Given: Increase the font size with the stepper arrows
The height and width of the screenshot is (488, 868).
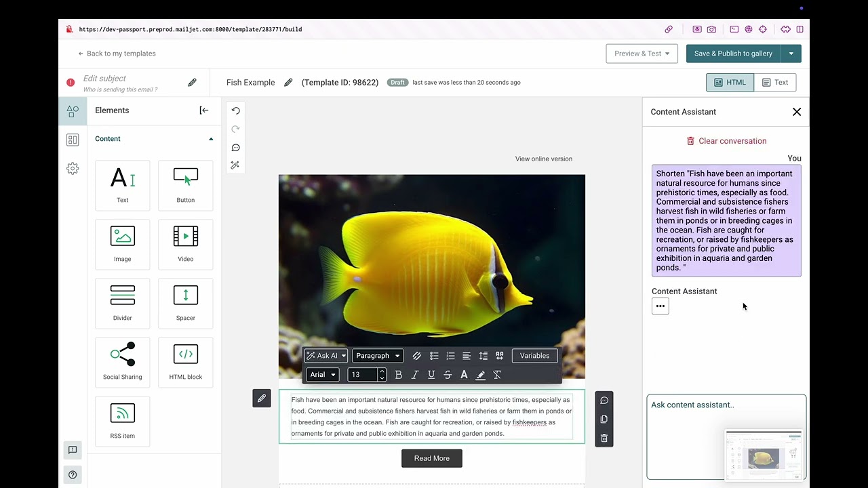Looking at the screenshot, I should 382,371.
